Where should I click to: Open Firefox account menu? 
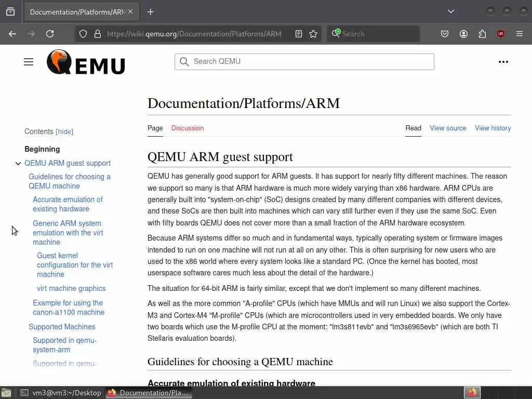(x=463, y=34)
